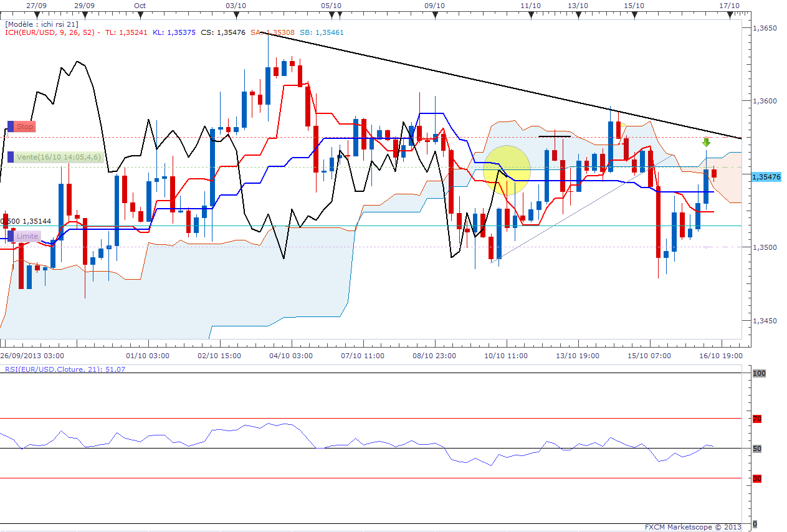This screenshot has width=787, height=532.
Task: Click the 04/10 03:00 time axis label
Action: [x=291, y=356]
